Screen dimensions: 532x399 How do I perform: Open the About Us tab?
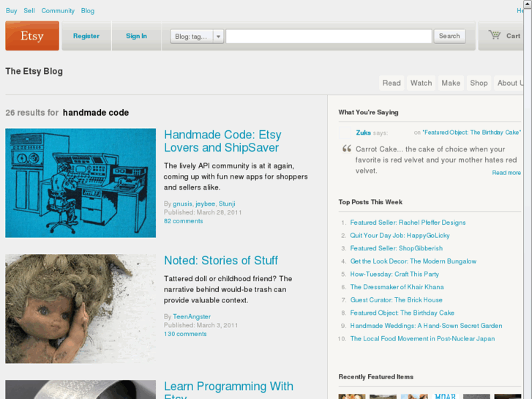[509, 83]
